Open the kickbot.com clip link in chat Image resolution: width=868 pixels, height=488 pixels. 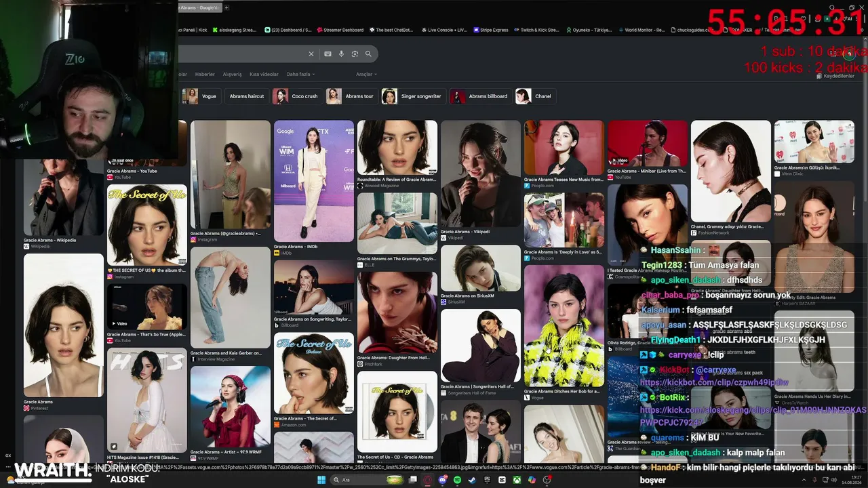click(714, 383)
